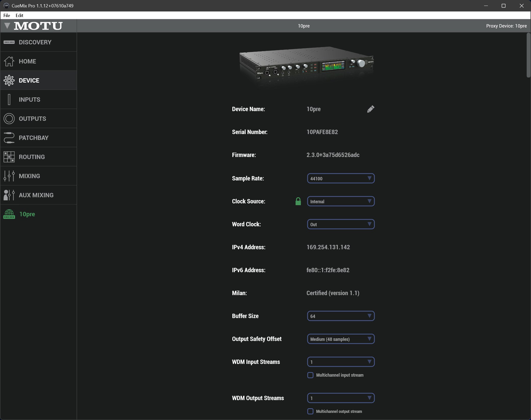This screenshot has height=420, width=531.
Task: Click the Word Clock label
Action: point(246,224)
